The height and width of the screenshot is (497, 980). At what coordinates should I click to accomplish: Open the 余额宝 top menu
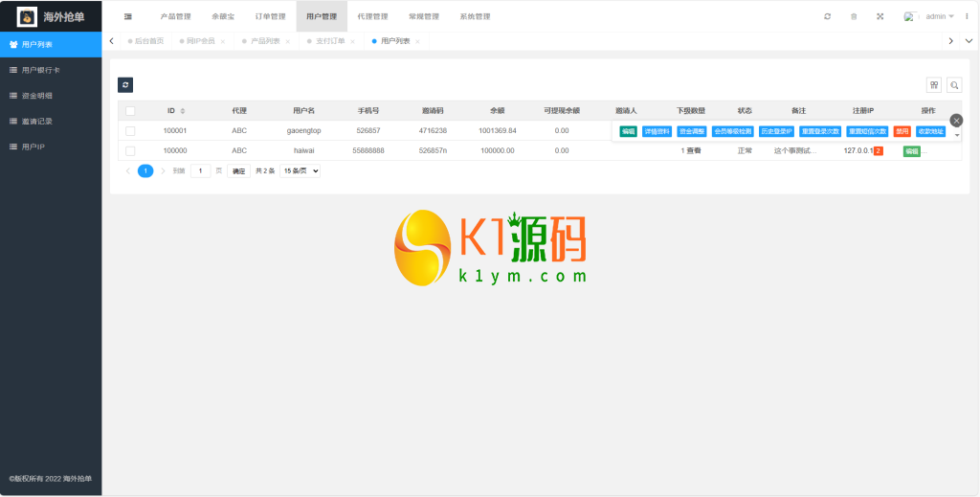(223, 16)
